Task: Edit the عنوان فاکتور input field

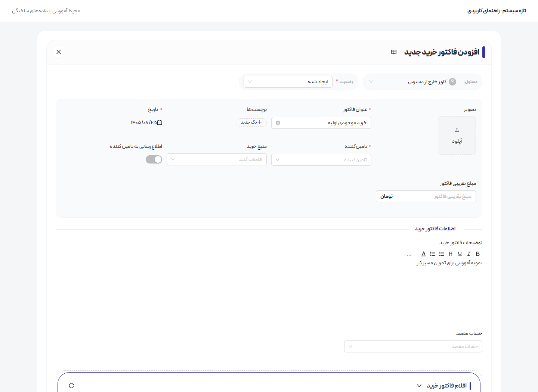Action: coord(321,123)
